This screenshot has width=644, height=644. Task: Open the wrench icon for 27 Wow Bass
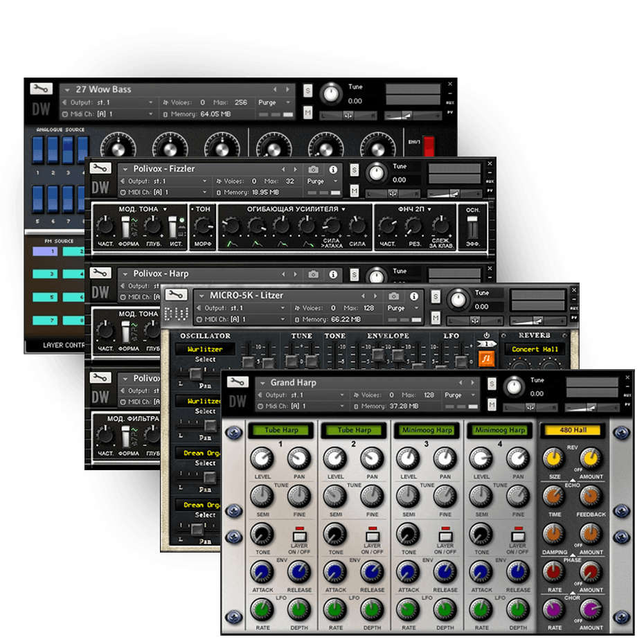[42, 89]
